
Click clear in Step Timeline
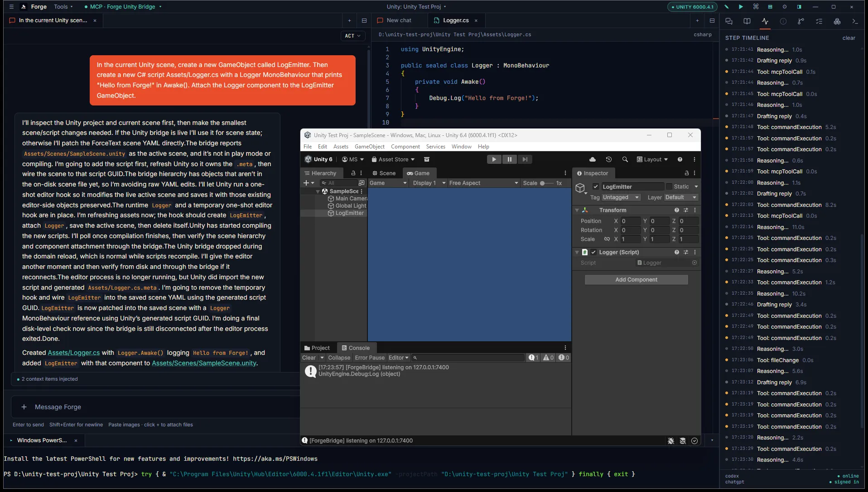849,38
